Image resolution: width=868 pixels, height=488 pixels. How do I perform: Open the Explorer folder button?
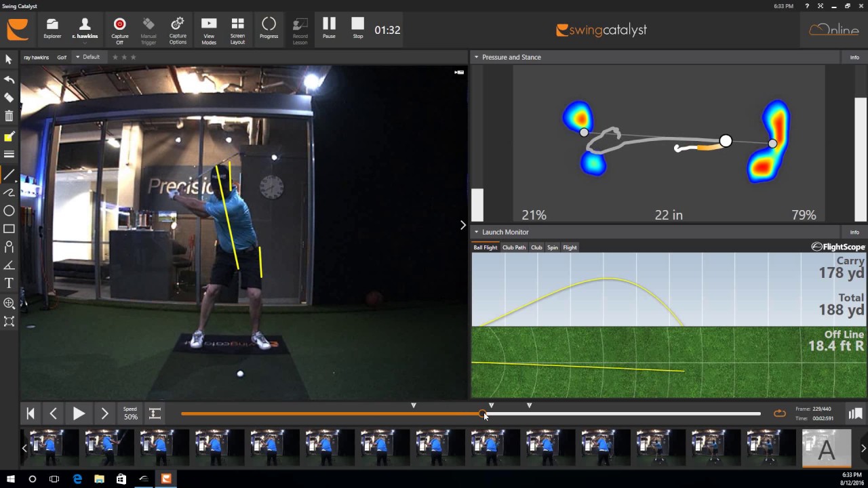tap(52, 30)
